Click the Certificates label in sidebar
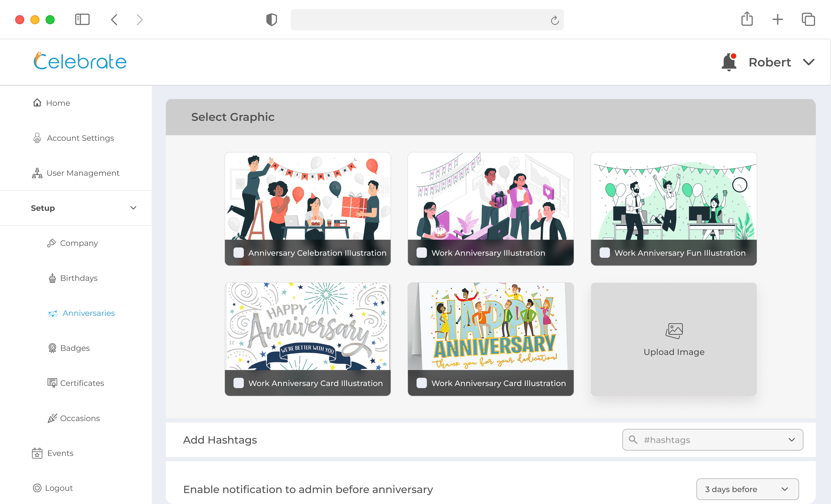 (x=82, y=383)
